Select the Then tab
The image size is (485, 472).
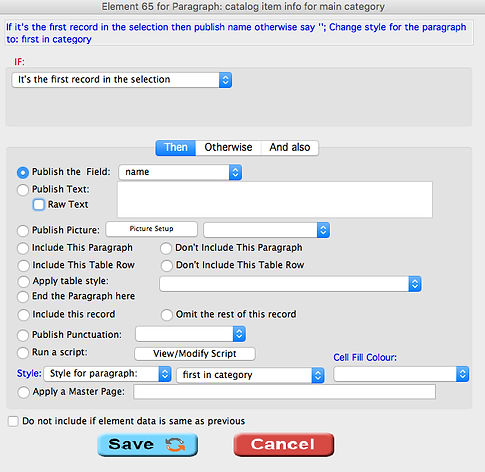(176, 147)
